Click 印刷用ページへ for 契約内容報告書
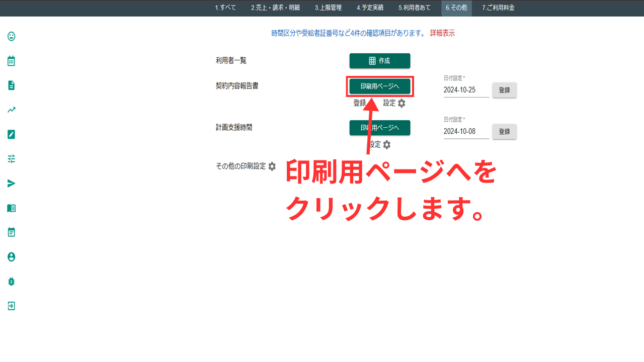 [380, 86]
